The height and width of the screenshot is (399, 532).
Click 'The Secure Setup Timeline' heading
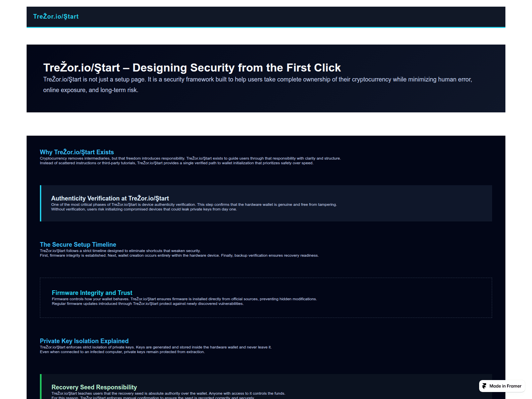click(78, 244)
